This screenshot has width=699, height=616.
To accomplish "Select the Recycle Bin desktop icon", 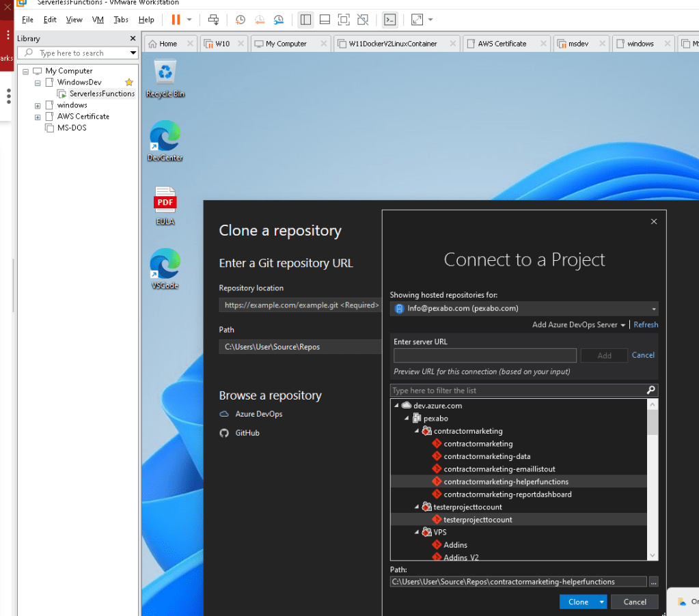I will [165, 79].
